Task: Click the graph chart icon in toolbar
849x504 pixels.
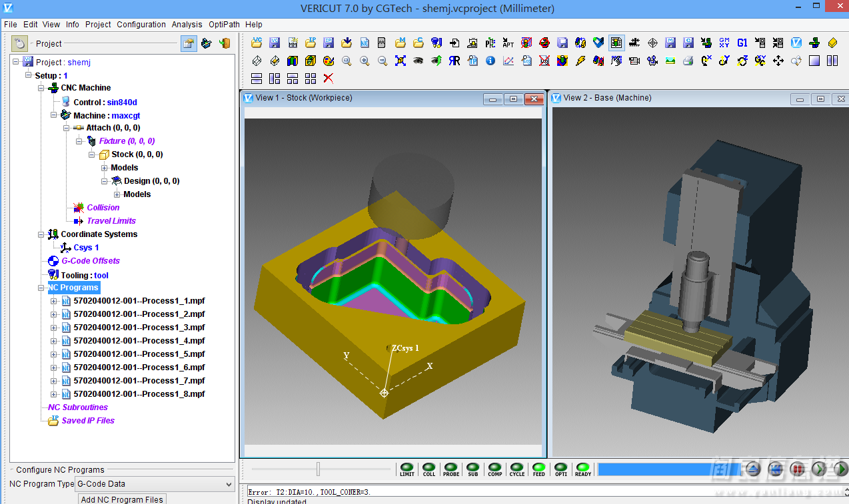Action: (508, 61)
